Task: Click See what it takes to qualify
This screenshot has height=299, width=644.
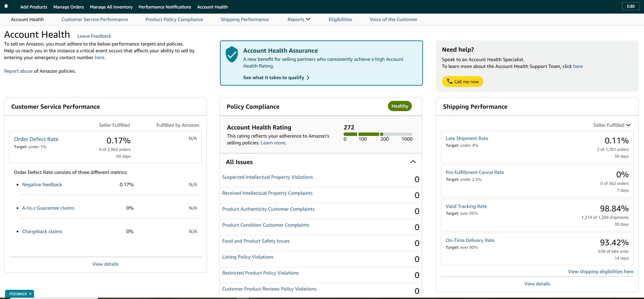Action: (x=276, y=77)
